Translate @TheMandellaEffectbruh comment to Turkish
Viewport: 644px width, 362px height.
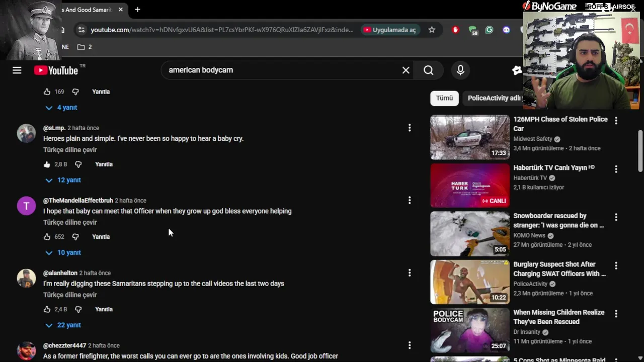point(70,222)
